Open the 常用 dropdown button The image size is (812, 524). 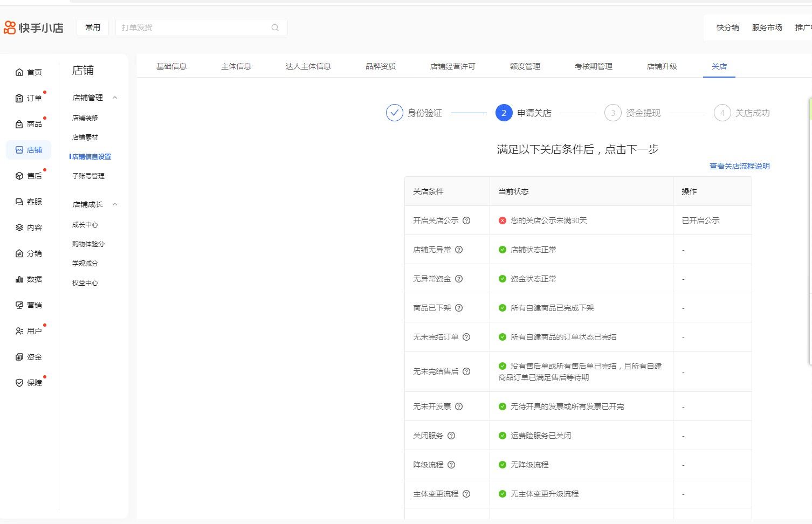93,27
